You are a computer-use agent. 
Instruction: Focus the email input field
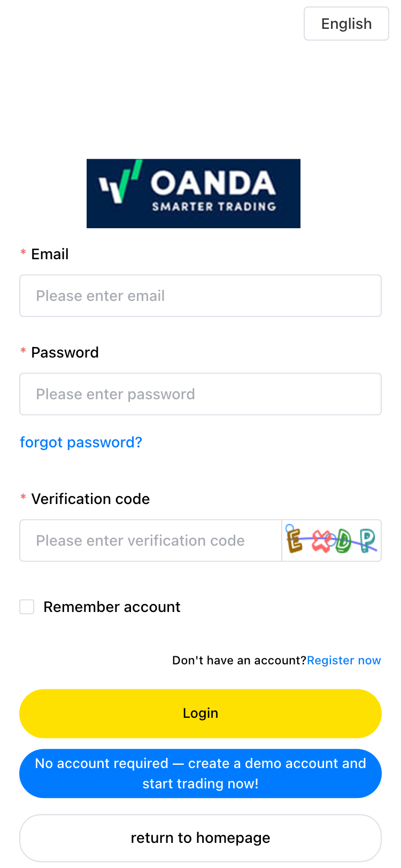200,296
